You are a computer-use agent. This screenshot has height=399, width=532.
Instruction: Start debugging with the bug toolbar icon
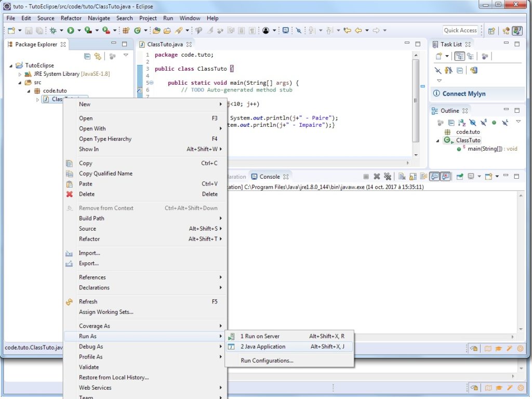[52, 30]
